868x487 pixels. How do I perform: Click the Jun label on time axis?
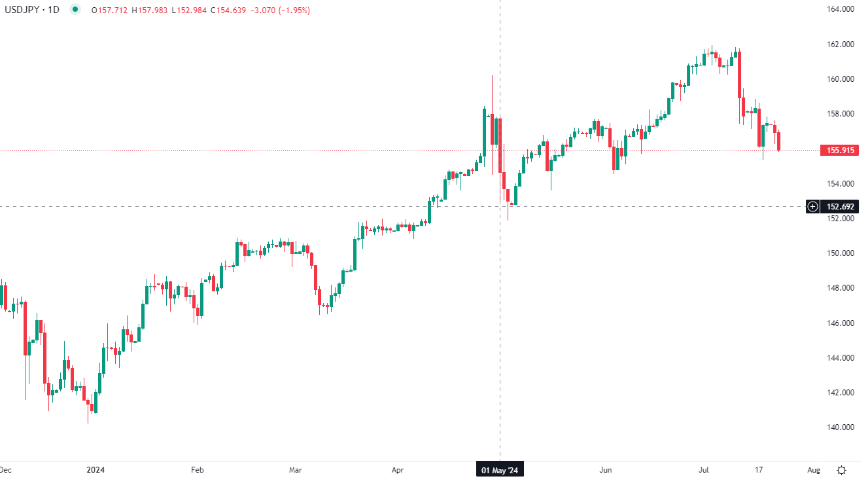606,470
